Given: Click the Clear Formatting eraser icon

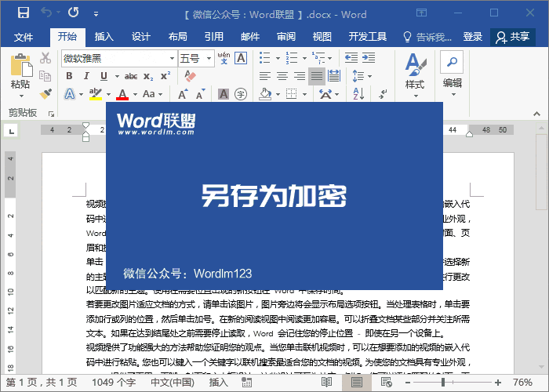Looking at the screenshot, I should (190, 76).
